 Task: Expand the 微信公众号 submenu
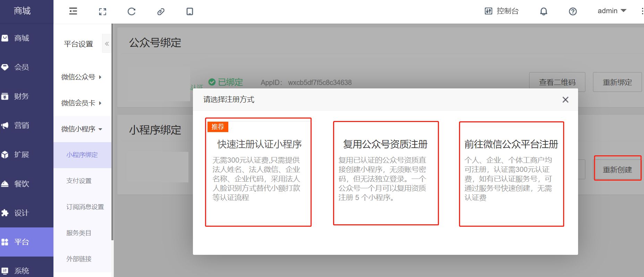tap(82, 77)
